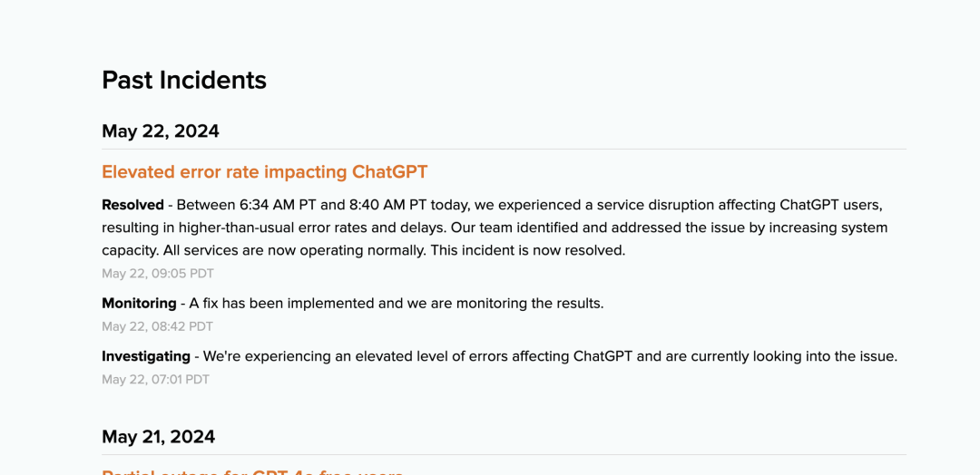Screen dimensions: 980x475
Task: Click the bold Investigating status label
Action: click(x=145, y=356)
